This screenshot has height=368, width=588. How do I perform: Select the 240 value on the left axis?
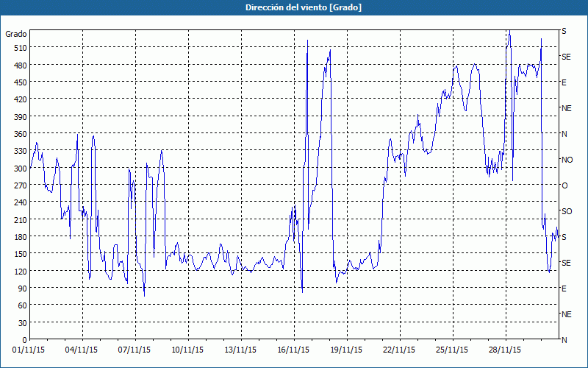click(x=20, y=202)
